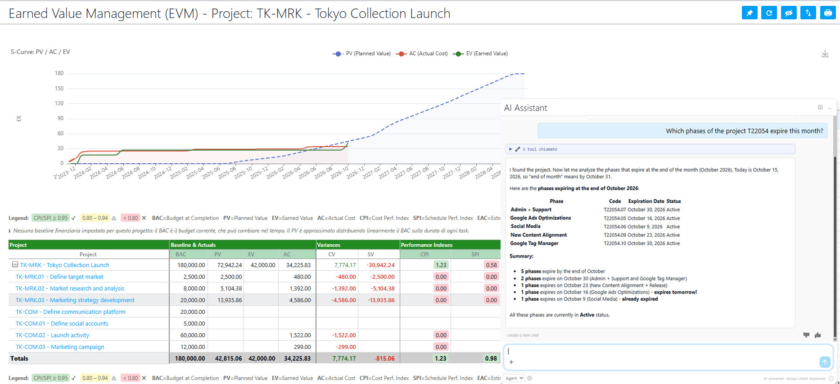This screenshot has width=840, height=384.
Task: Toggle EV (Earned Value) series in legend
Action: pyautogui.click(x=481, y=54)
